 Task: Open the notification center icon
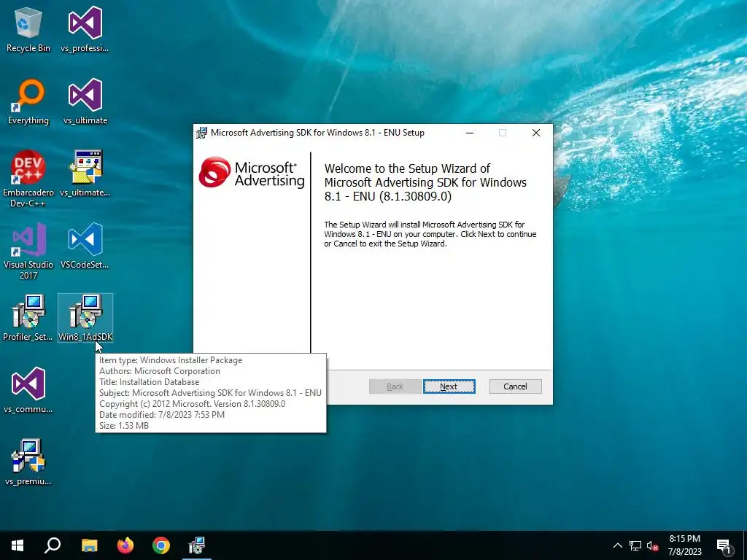coord(724,545)
